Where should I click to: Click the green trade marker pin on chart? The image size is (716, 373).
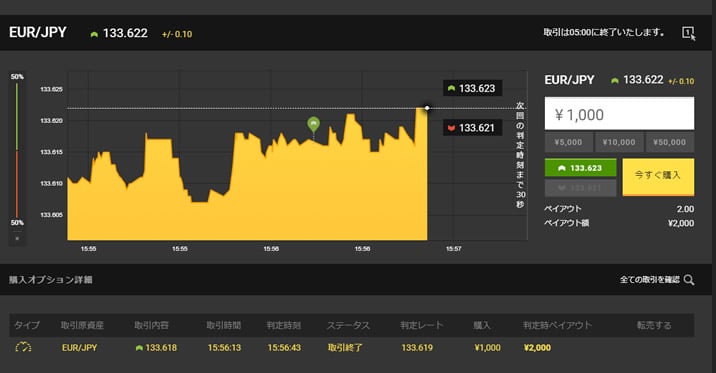coord(313,124)
